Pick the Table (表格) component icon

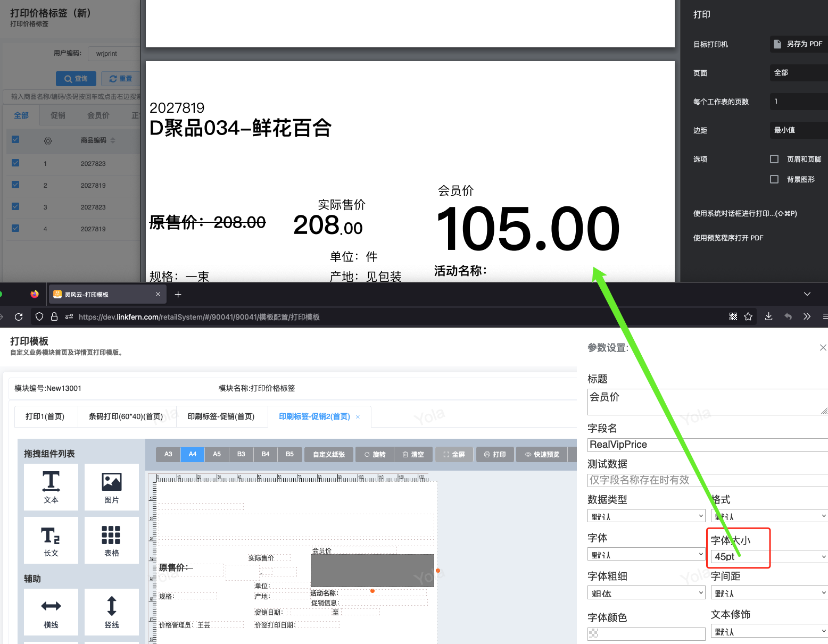click(x=111, y=540)
